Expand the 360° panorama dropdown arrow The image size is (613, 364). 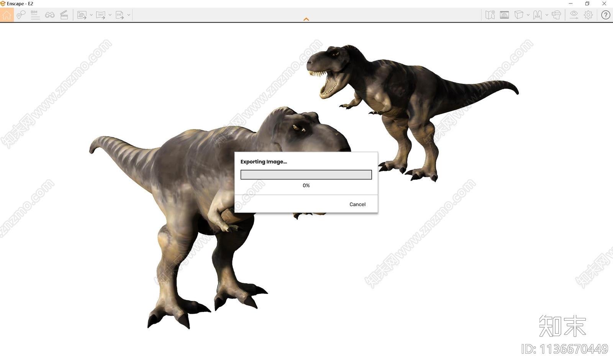[110, 15]
